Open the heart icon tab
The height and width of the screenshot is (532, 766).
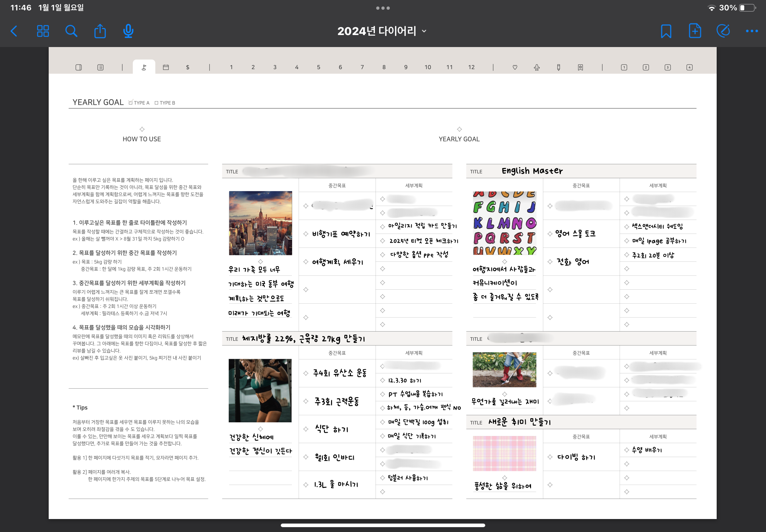514,67
